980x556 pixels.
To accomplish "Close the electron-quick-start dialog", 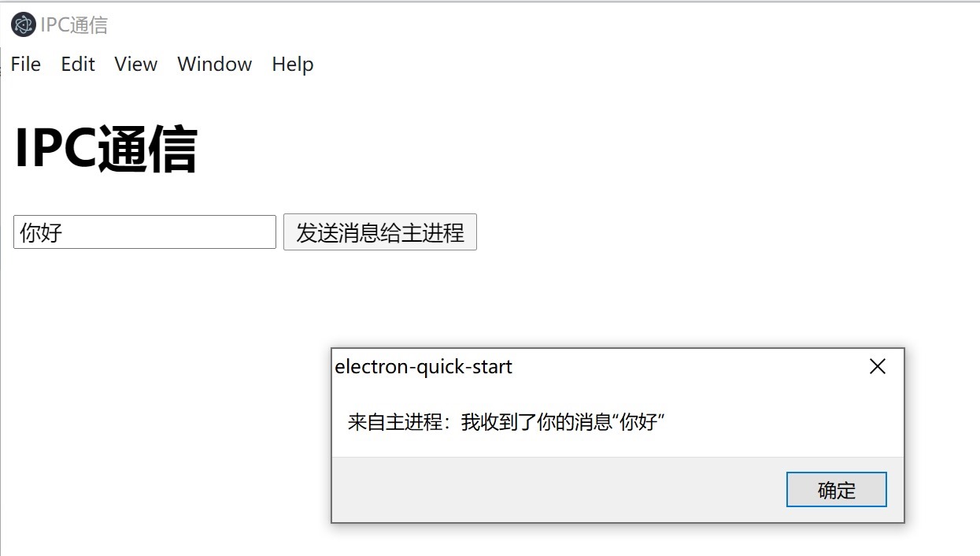I will pyautogui.click(x=877, y=365).
